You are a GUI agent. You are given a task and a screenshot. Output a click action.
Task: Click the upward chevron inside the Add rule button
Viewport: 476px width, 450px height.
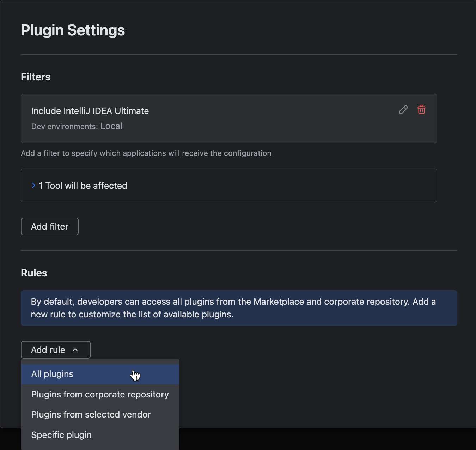pos(75,350)
